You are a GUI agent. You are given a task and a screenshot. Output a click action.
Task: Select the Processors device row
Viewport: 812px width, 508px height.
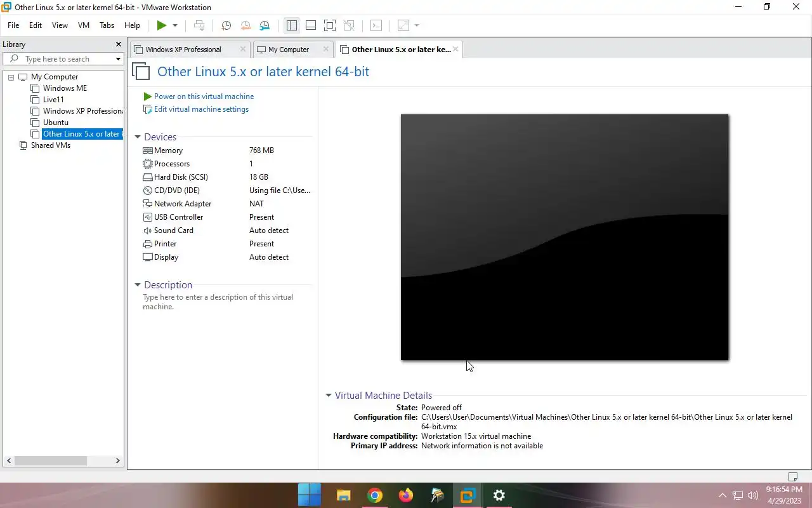227,164
